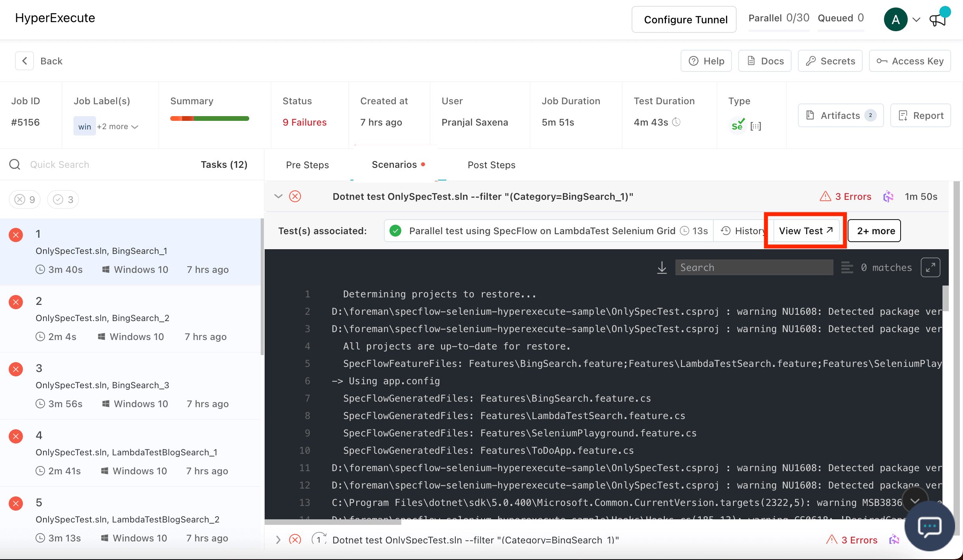Open the chat support bubble

(929, 526)
